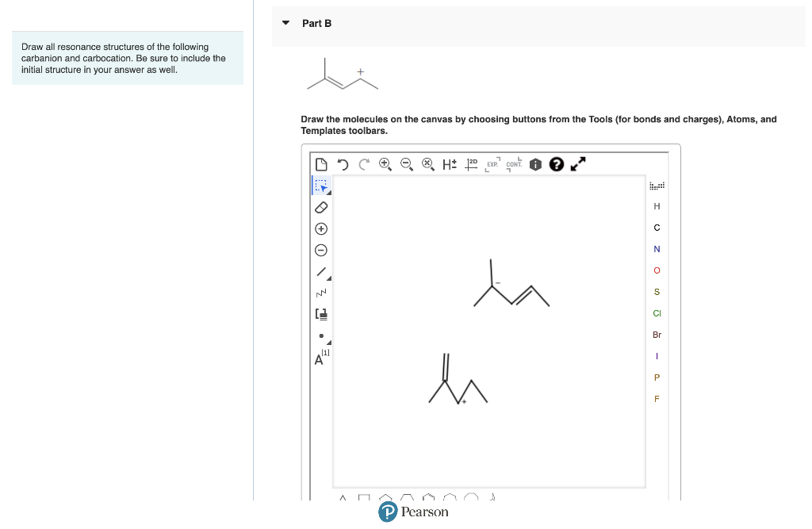Collapse the Part B section
812x529 pixels.
point(285,24)
